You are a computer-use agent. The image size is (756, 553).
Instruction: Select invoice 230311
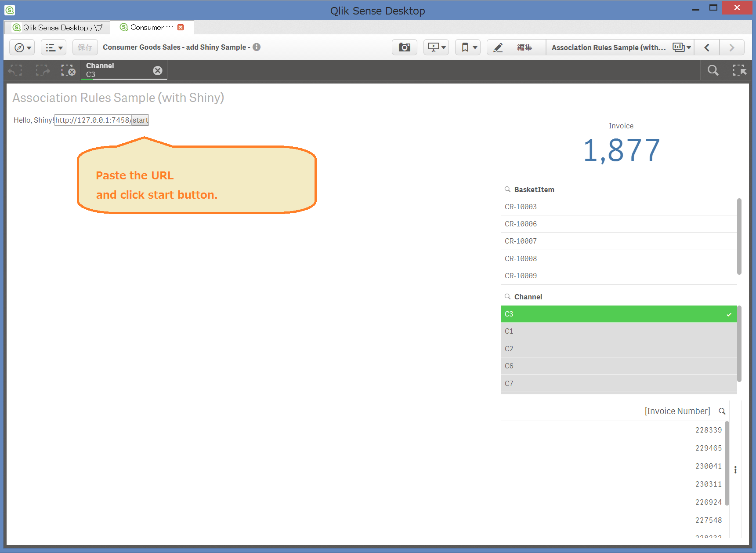coord(613,484)
